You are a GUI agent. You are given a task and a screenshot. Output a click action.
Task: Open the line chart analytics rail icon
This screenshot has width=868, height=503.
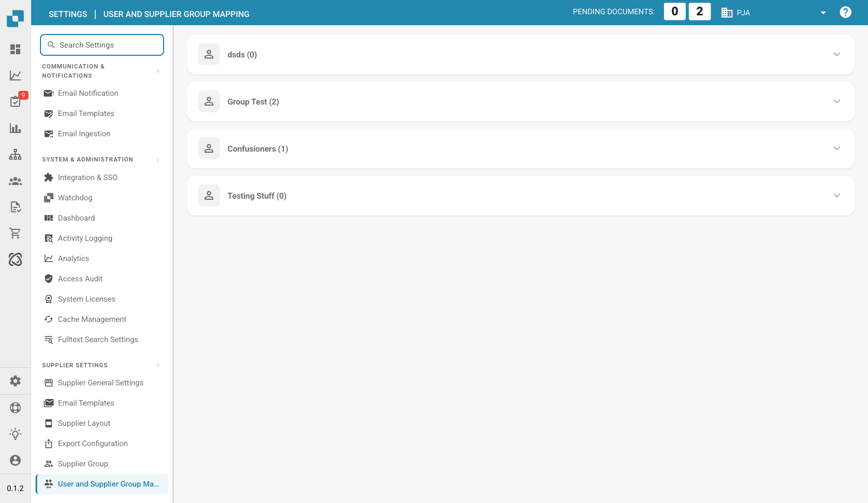pos(15,76)
